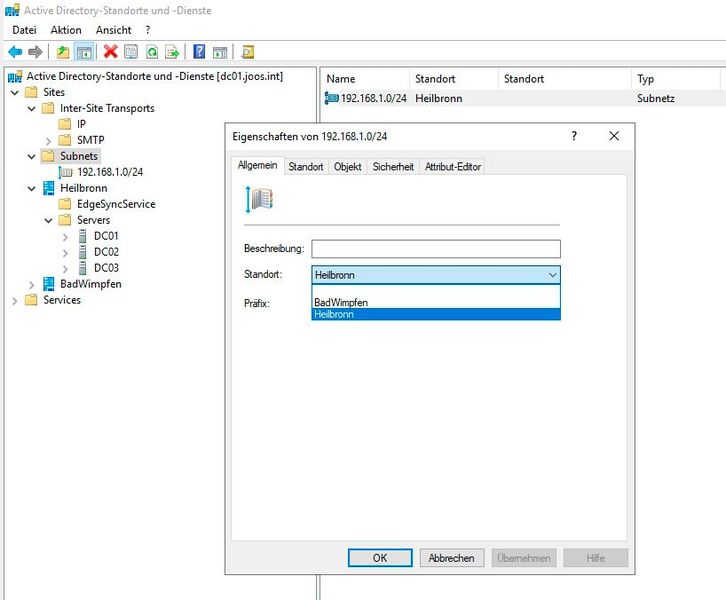Switch to the Attribut-Editor tab
This screenshot has height=600, width=726.
pos(453,167)
